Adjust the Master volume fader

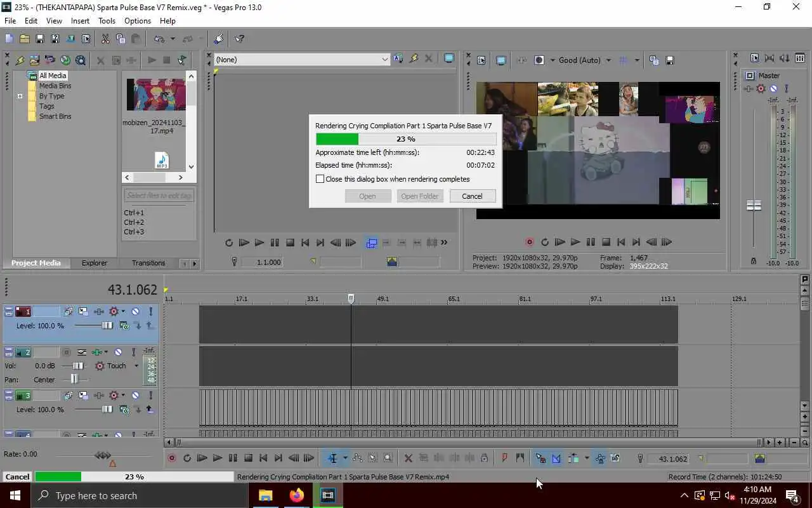tap(754, 206)
